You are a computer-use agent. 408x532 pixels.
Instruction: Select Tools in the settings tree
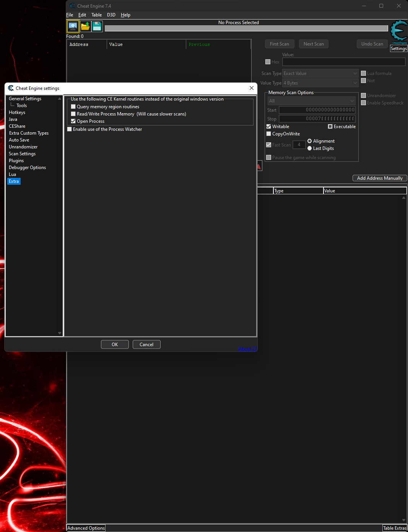(22, 106)
